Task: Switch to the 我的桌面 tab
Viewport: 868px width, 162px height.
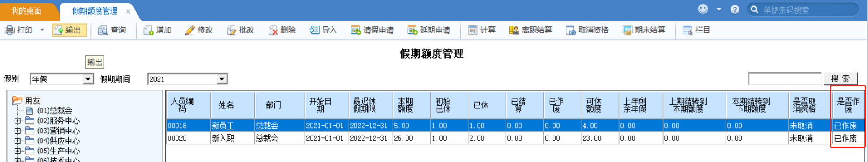Action: click(26, 11)
